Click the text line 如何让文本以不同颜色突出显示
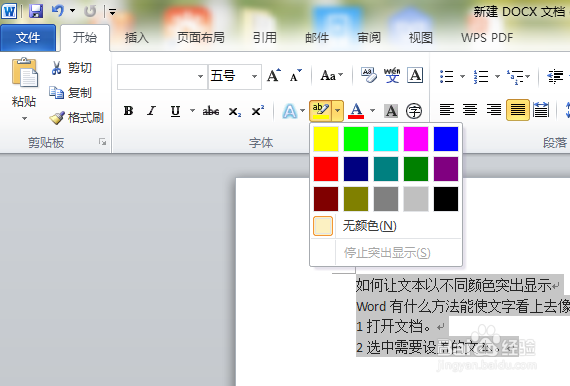This screenshot has height=386, width=570. click(x=454, y=285)
